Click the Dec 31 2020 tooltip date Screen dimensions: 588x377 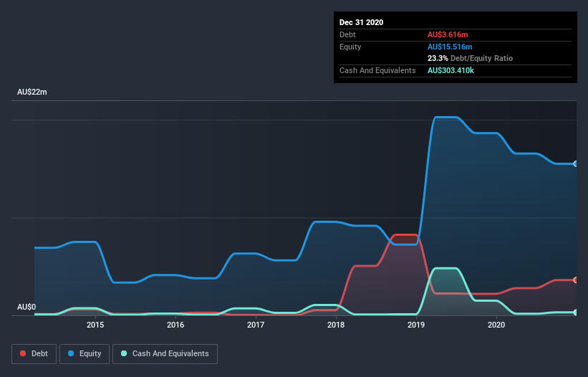point(361,22)
